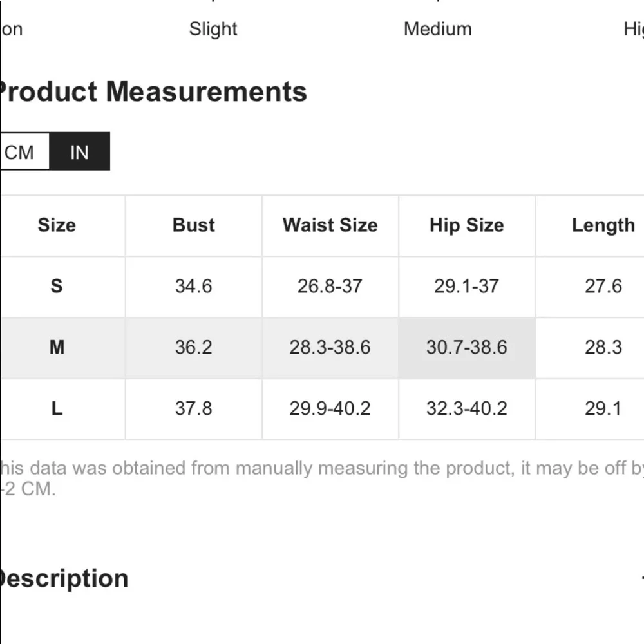
Task: Select the Length column header
Action: pyautogui.click(x=603, y=225)
